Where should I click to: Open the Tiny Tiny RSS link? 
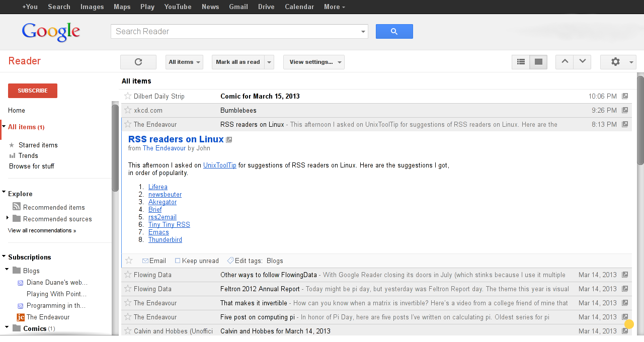click(169, 224)
